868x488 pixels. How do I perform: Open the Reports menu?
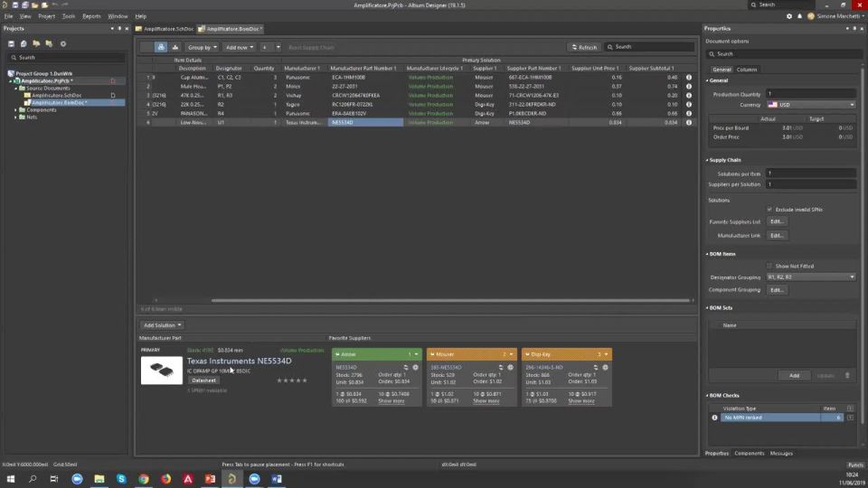(x=91, y=16)
